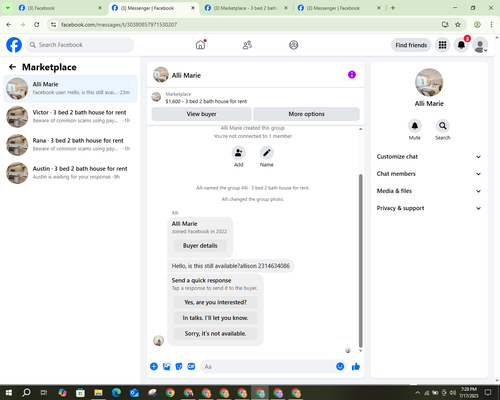
Task: Click the message Aa text field
Action: point(267,367)
